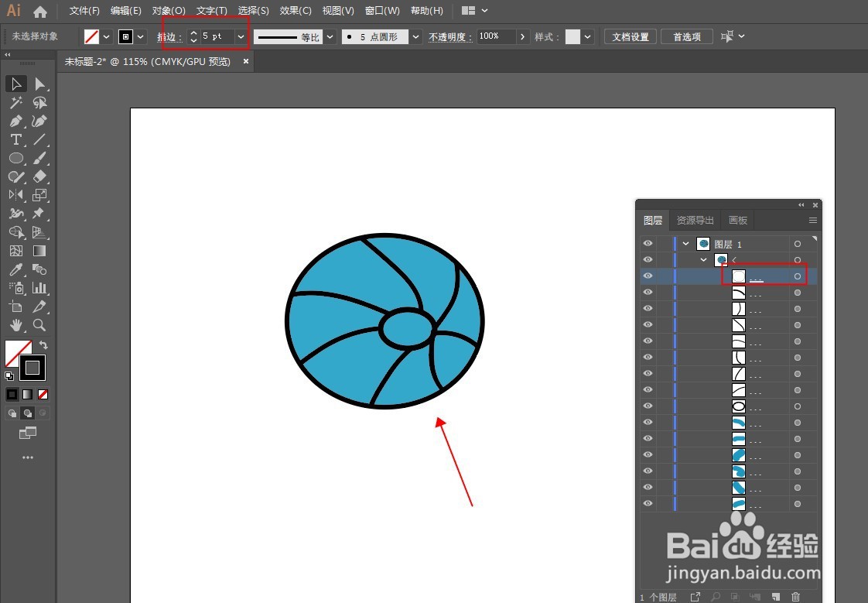Set paint mode to Color
Screen dimensions: 868x603
point(12,394)
